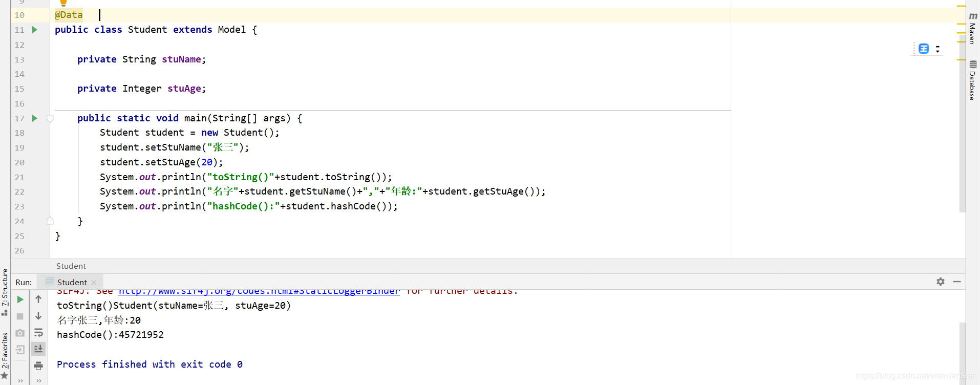
Task: Click the Stop process square icon
Action: tap(20, 316)
